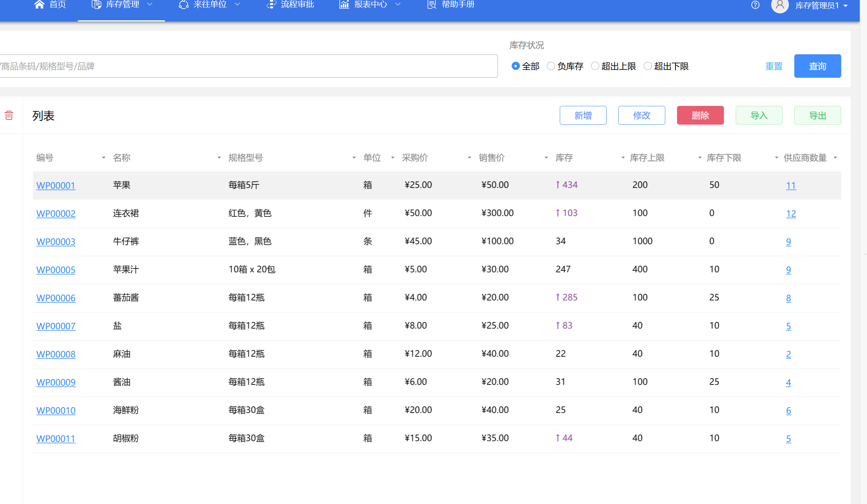The height and width of the screenshot is (504, 867).
Task: Open the 帮助手册 menu item
Action: click(458, 4)
